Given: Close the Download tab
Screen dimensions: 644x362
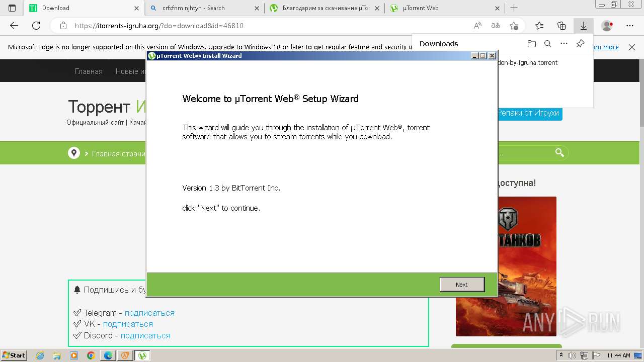Looking at the screenshot, I should 136,8.
